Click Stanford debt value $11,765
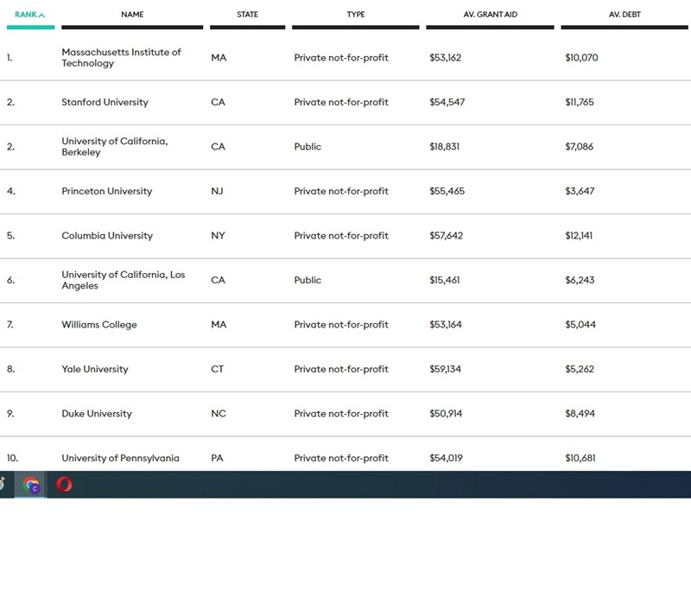691x616 pixels. tap(580, 102)
